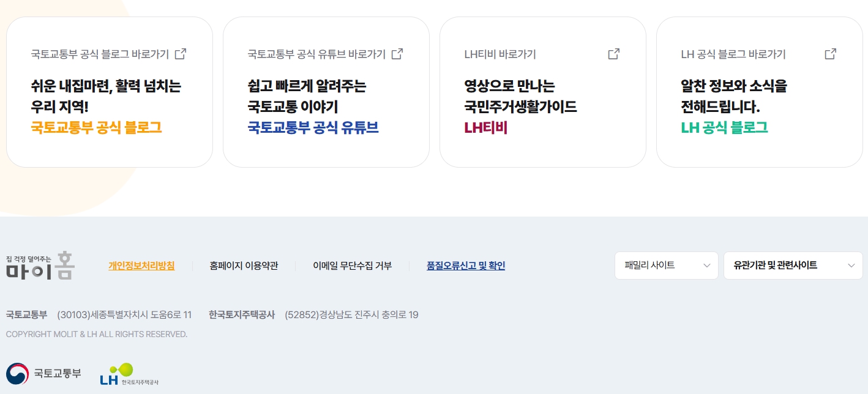Viewport: 868px width, 394px height.
Task: Click text LH티비 바로가기
Action: pyautogui.click(x=500, y=54)
